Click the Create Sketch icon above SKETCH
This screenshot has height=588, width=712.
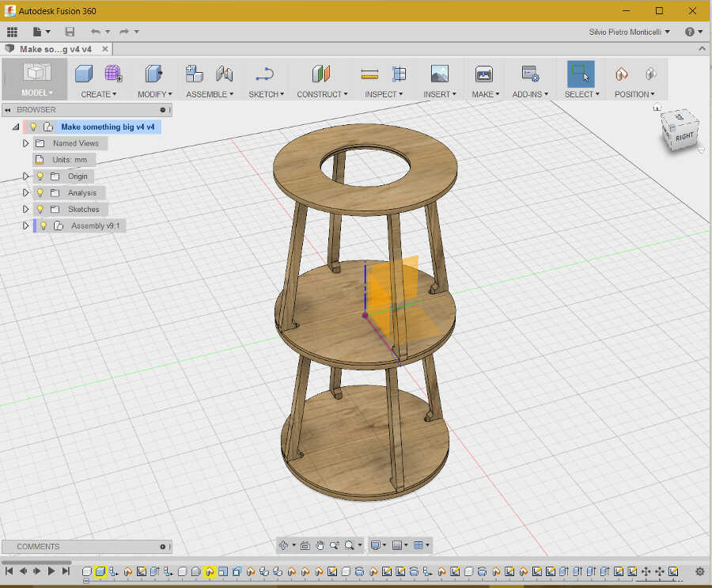pos(265,74)
